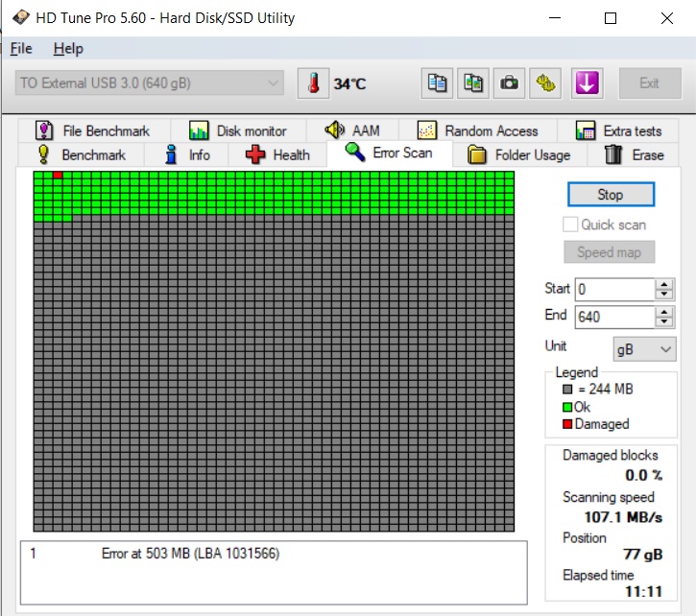Click the End value input field
696x616 pixels.
(x=614, y=317)
